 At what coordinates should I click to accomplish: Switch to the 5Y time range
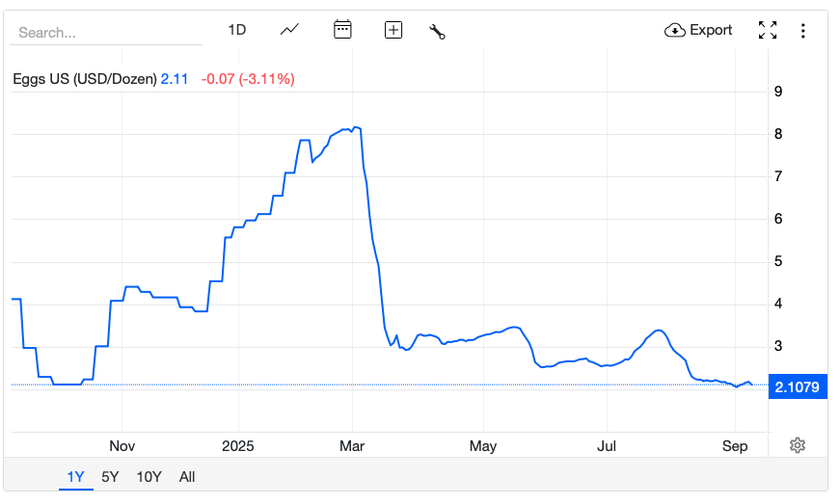(110, 476)
